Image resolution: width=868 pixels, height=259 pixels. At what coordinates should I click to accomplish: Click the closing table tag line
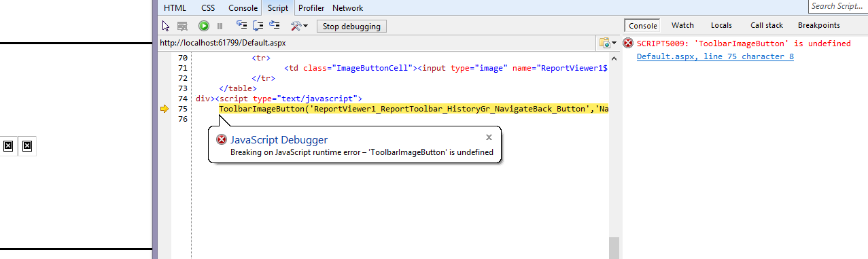coord(237,88)
